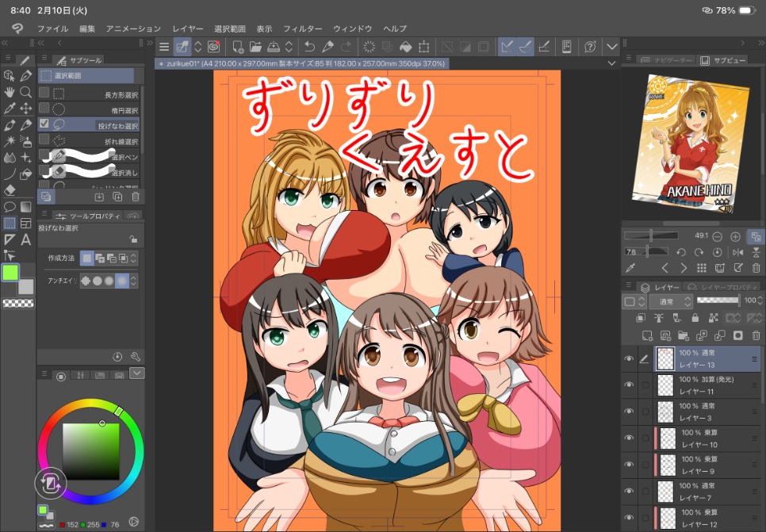The height and width of the screenshot is (532, 766).
Task: Click the Akane Hino reference image
Action: 690,144
